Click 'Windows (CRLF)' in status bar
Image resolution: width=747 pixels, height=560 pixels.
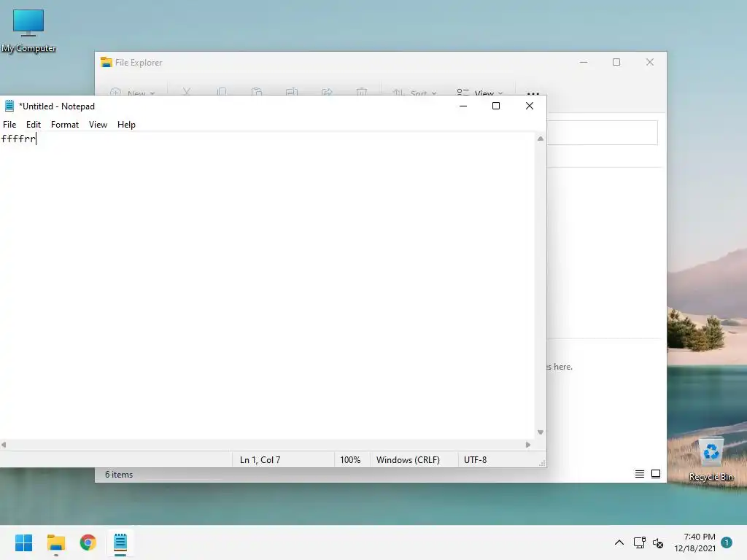click(x=408, y=460)
